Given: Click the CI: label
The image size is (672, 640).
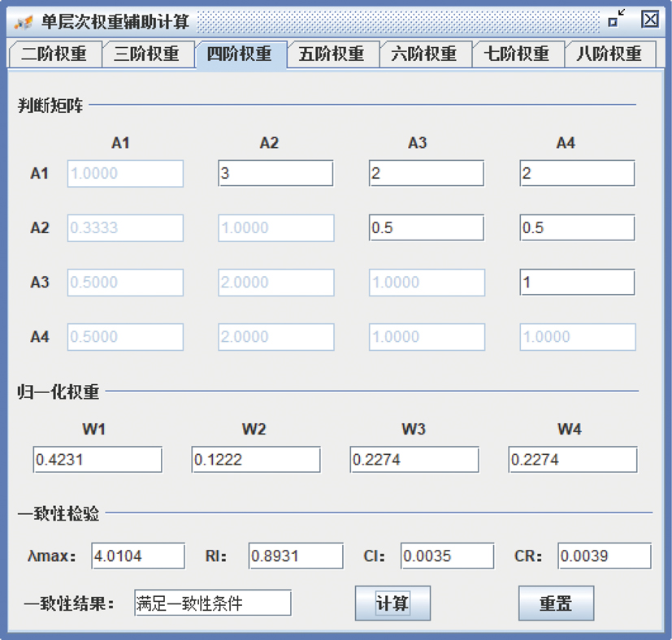Looking at the screenshot, I should [x=374, y=556].
